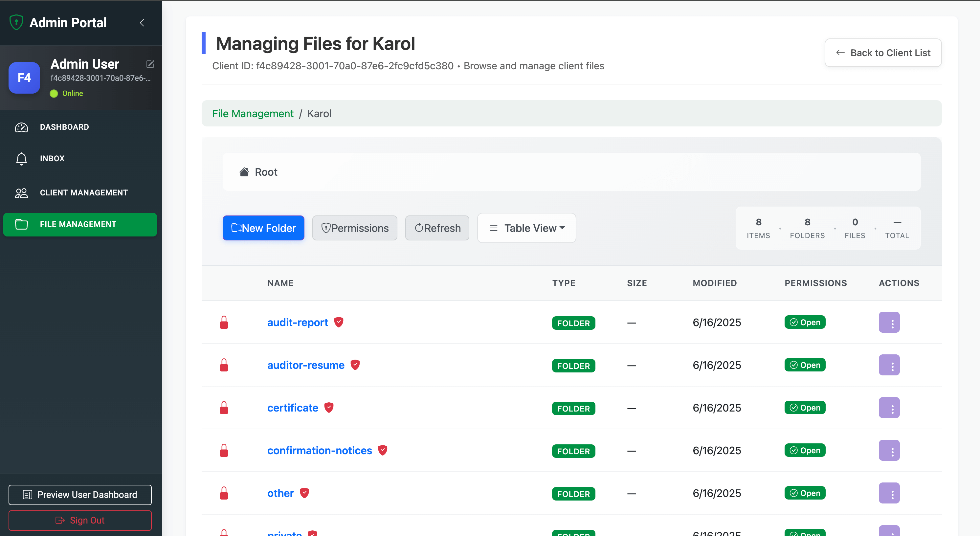Select File Management in the sidebar
The image size is (980, 536).
coord(78,224)
